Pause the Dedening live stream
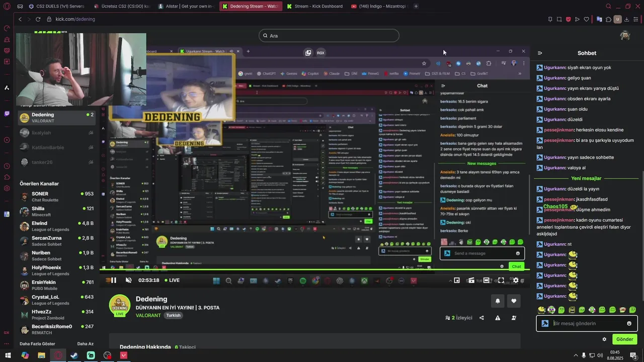The height and width of the screenshot is (362, 644). point(113,280)
